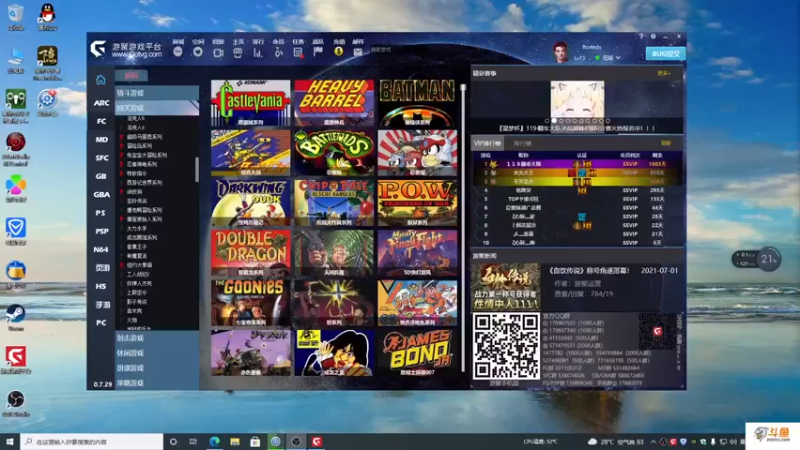The image size is (800, 450).
Task: Open File Explorer from the taskbar
Action: coord(235,441)
